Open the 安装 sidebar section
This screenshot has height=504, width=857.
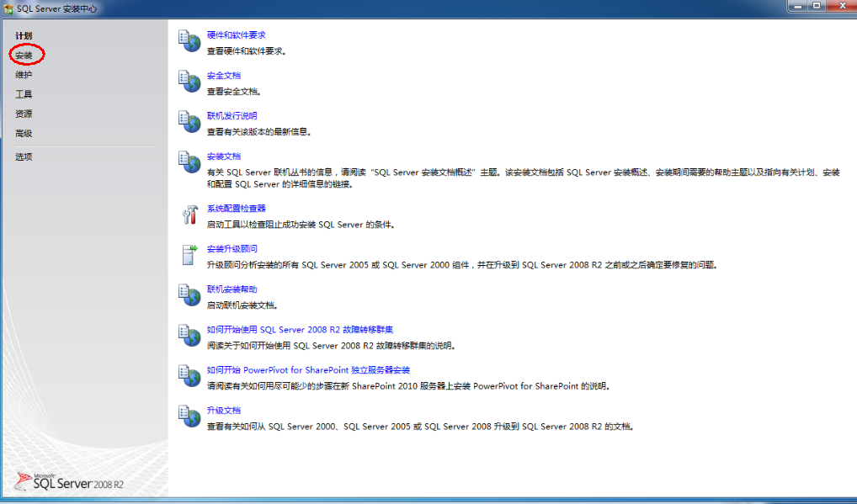point(24,56)
